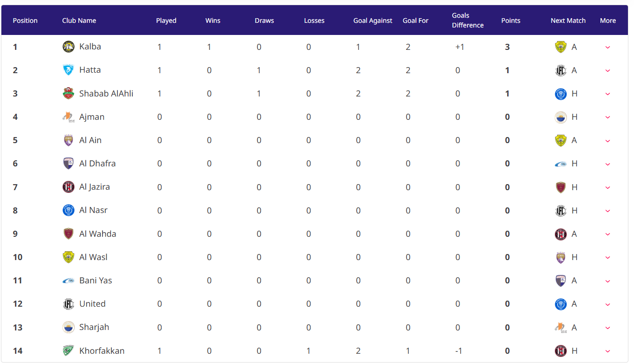Screen dimensions: 634x364
Task: Expand the Al Wasl row arrow
Action: (x=607, y=258)
